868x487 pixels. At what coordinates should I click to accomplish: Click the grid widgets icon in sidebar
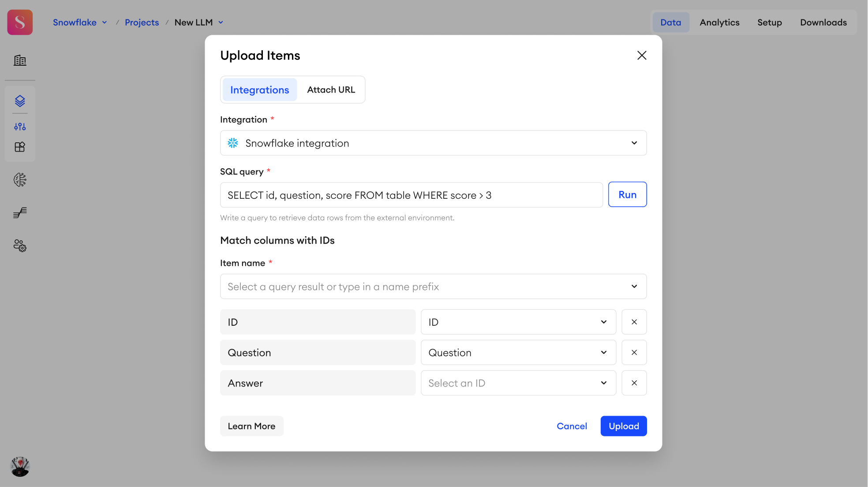point(20,147)
